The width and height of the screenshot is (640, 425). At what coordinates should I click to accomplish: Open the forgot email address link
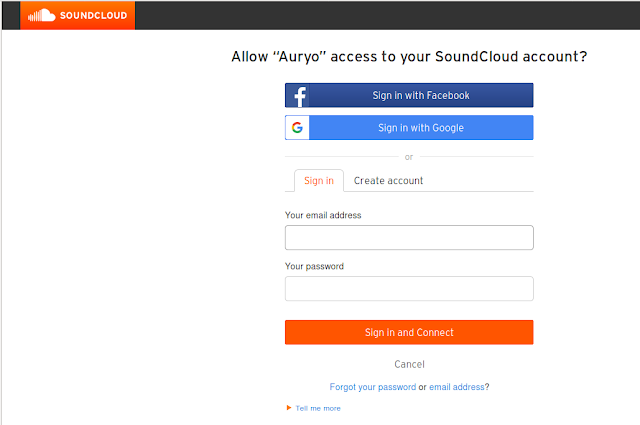tap(457, 387)
